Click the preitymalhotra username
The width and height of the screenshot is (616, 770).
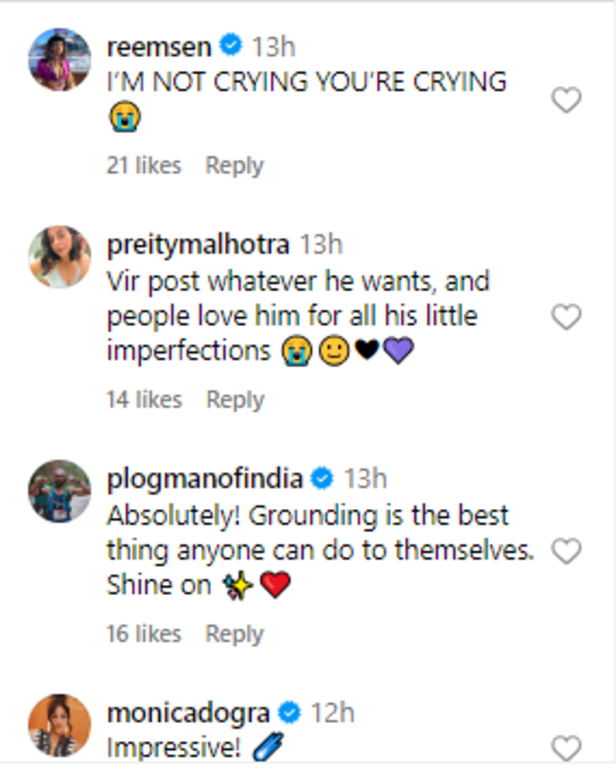pyautogui.click(x=198, y=244)
